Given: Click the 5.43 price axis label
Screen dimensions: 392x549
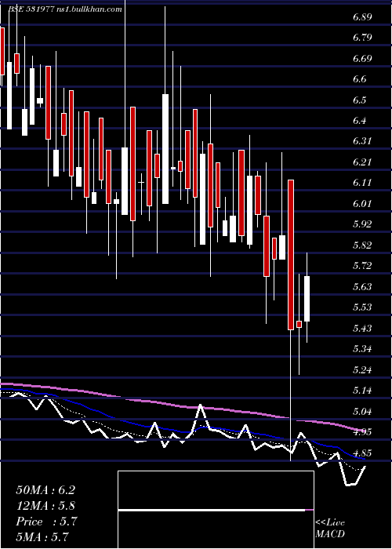Looking at the screenshot, I should pyautogui.click(x=362, y=329).
